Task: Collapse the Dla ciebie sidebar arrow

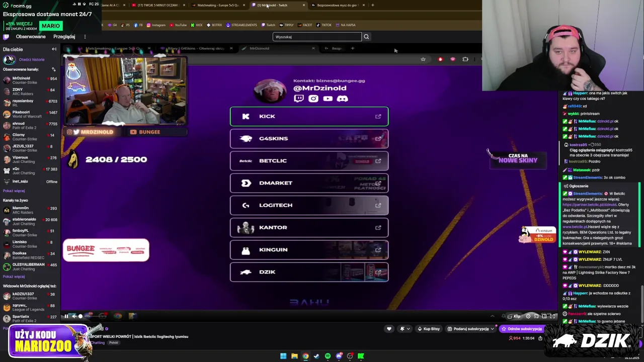Action: point(54,49)
